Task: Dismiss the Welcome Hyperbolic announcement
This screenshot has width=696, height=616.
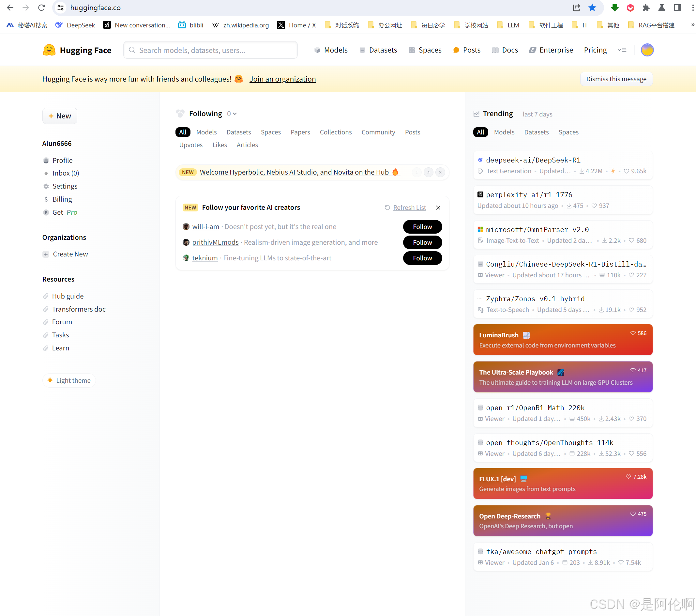Action: (440, 172)
